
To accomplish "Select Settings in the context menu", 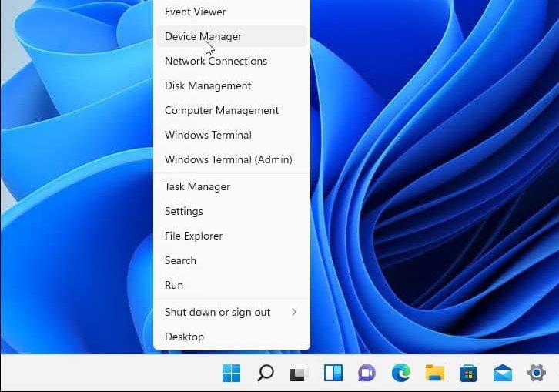I will (232, 211).
